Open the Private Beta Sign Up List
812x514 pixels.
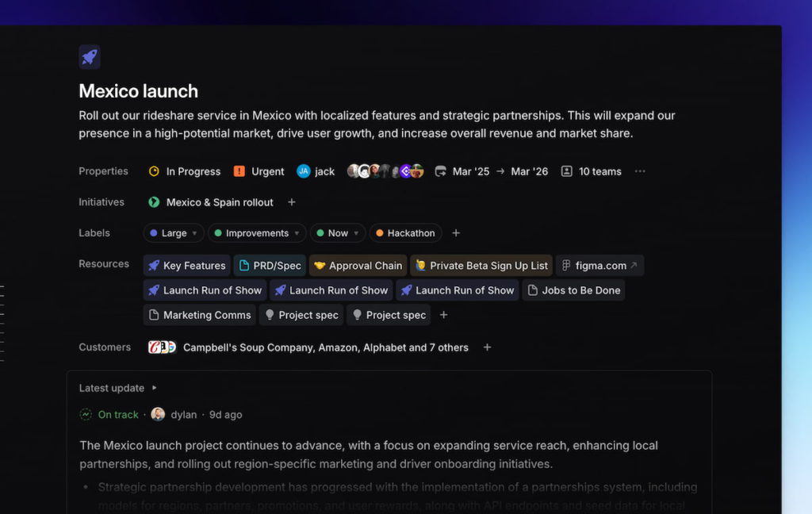coord(481,266)
